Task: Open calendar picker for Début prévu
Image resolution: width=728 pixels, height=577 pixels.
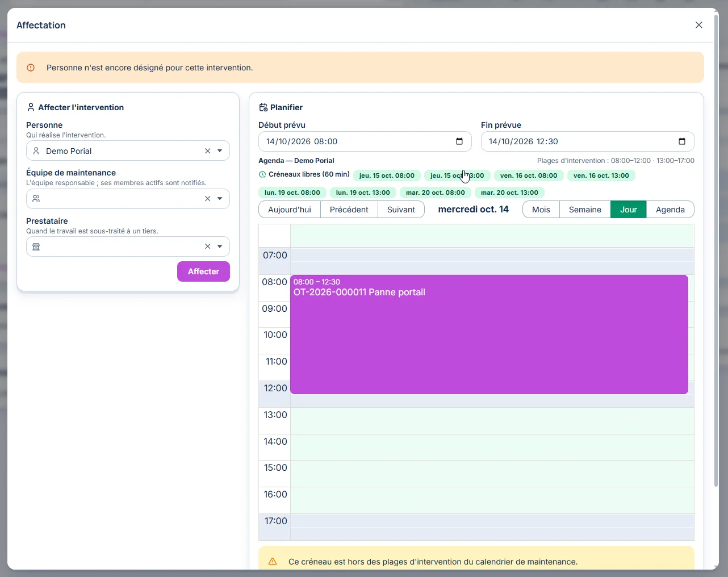Action: coord(459,141)
